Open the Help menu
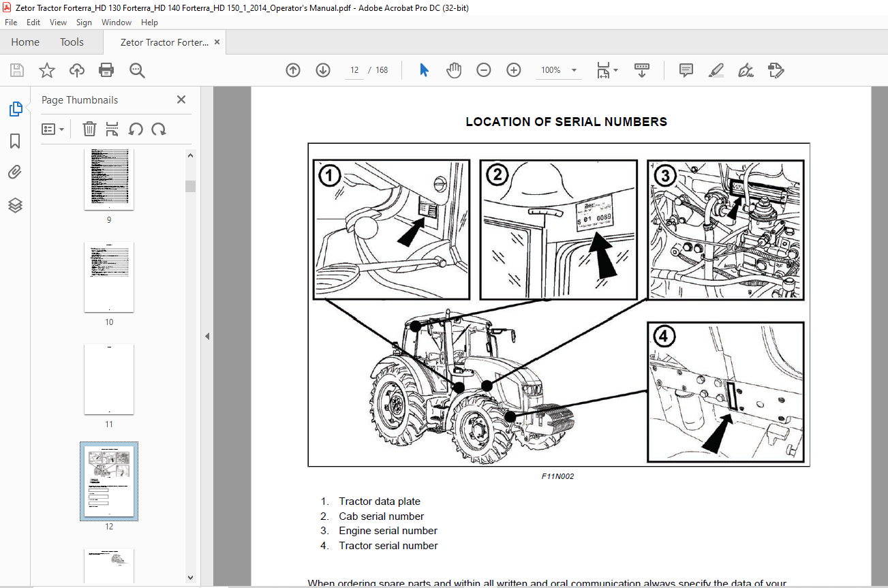Viewport: 888px width, 588px height. coord(149,22)
